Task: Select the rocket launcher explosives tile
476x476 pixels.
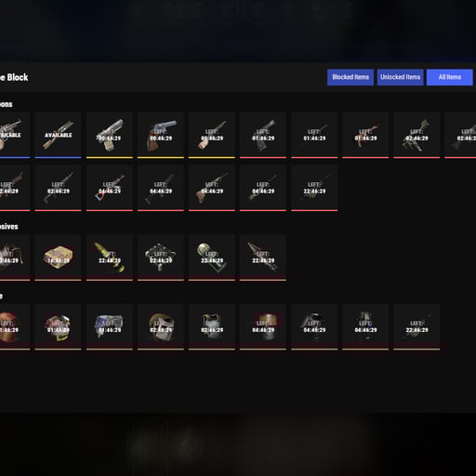Action: [263, 258]
